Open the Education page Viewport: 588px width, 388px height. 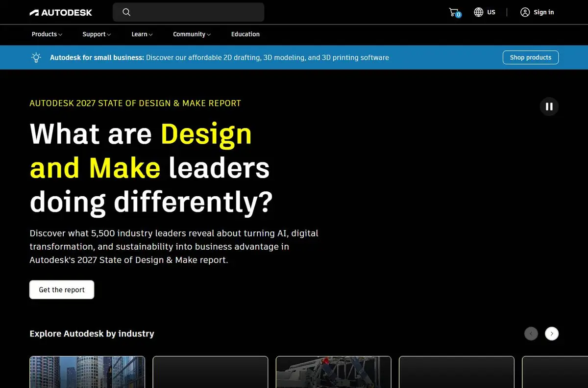(245, 34)
